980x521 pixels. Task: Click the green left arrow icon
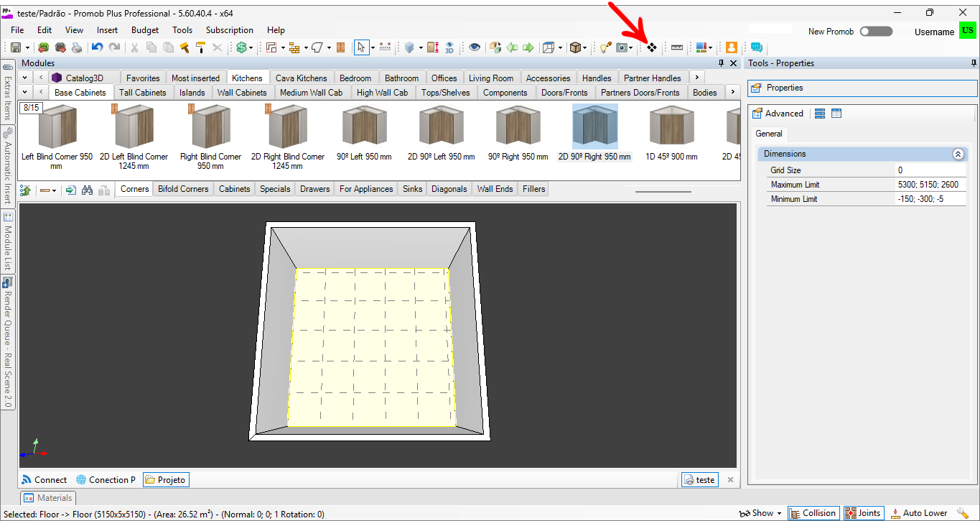[x=512, y=47]
